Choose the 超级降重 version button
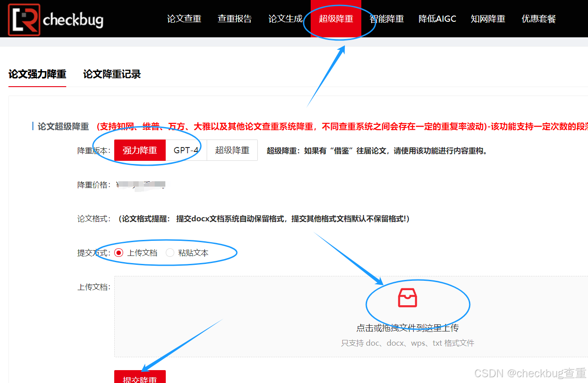Image resolution: width=588 pixels, height=383 pixels. tap(232, 150)
